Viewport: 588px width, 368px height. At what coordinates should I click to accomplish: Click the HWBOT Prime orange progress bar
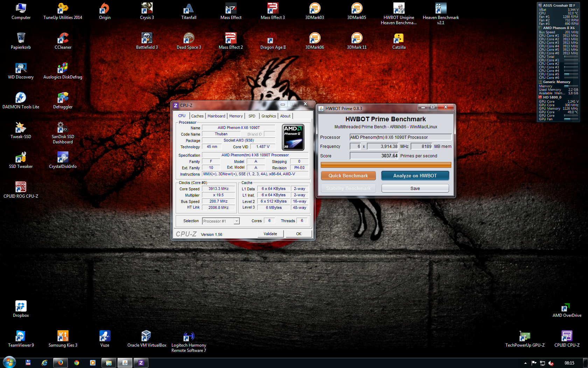(x=386, y=165)
